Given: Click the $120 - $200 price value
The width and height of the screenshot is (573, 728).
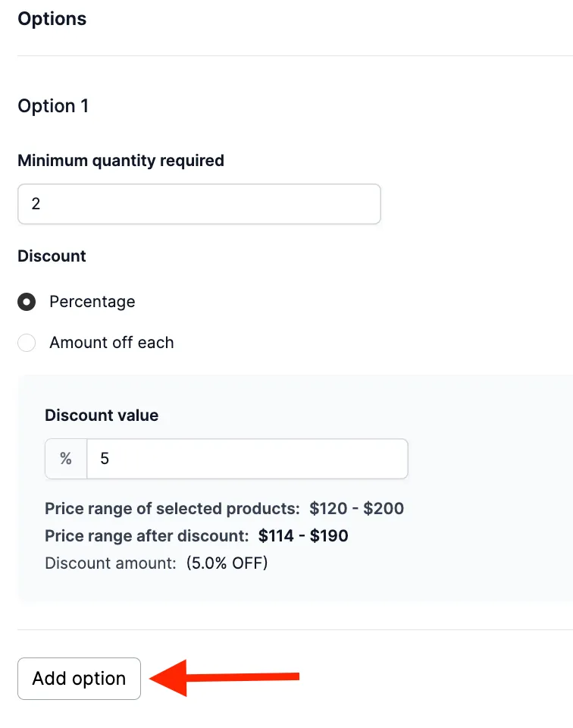Looking at the screenshot, I should (357, 508).
